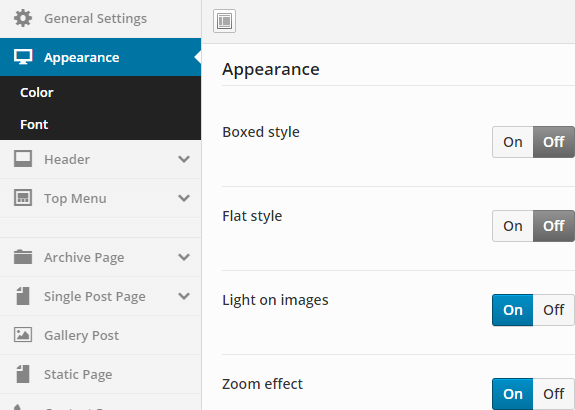Open the Font submenu item

[x=34, y=125]
